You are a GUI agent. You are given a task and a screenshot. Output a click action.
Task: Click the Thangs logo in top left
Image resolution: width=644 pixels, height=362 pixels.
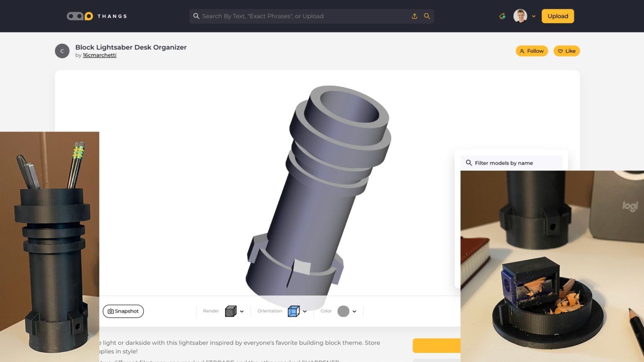(96, 16)
